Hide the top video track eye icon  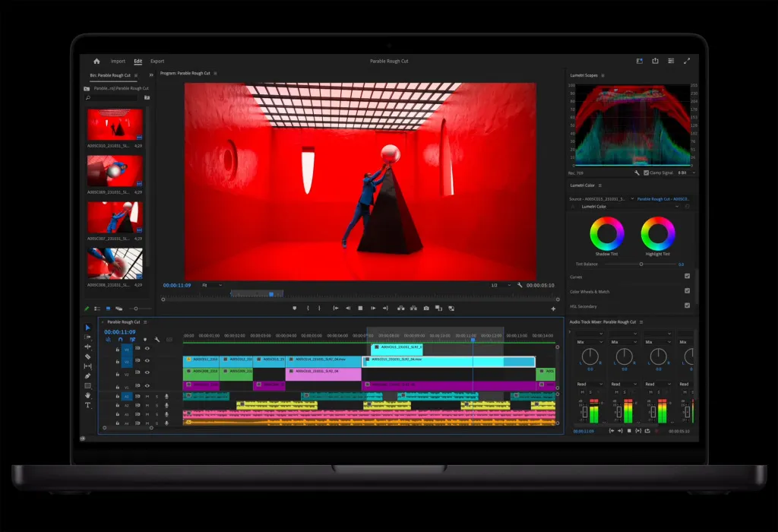pos(147,348)
